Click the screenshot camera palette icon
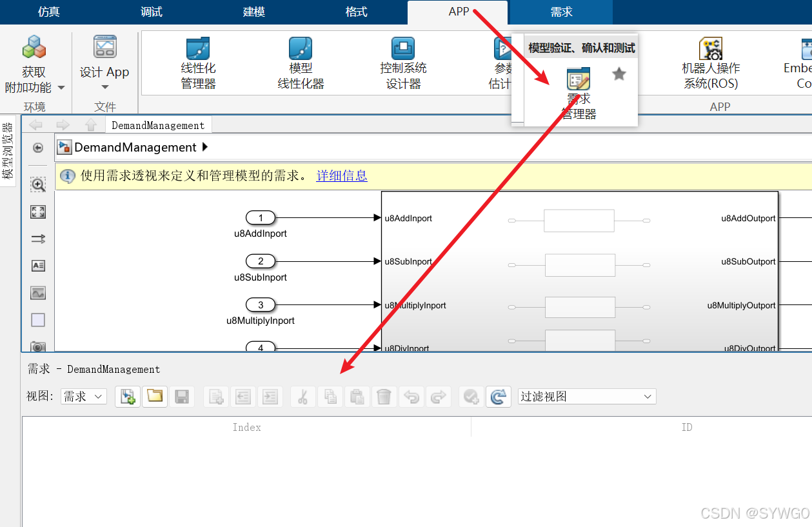The height and width of the screenshot is (527, 812). coord(38,346)
